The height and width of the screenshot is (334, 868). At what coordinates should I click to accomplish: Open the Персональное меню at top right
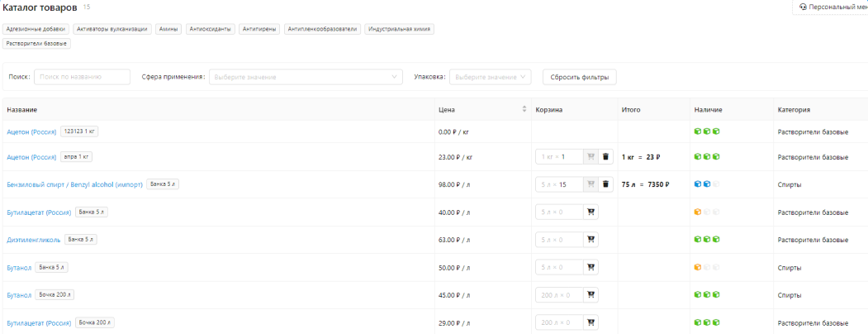[832, 7]
